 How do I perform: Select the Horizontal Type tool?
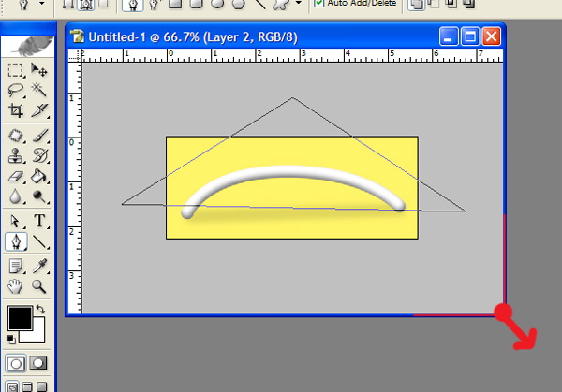[39, 221]
